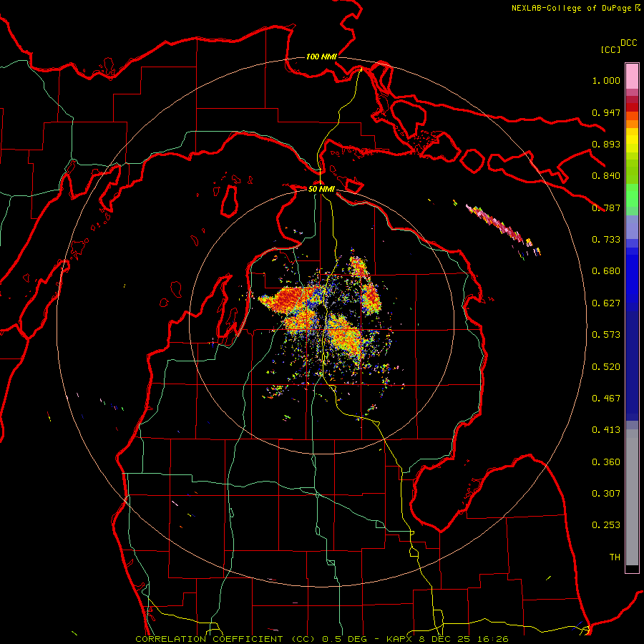Select the 0.413 scale value
Image resolution: width=644 pixels, height=644 pixels.
click(606, 430)
